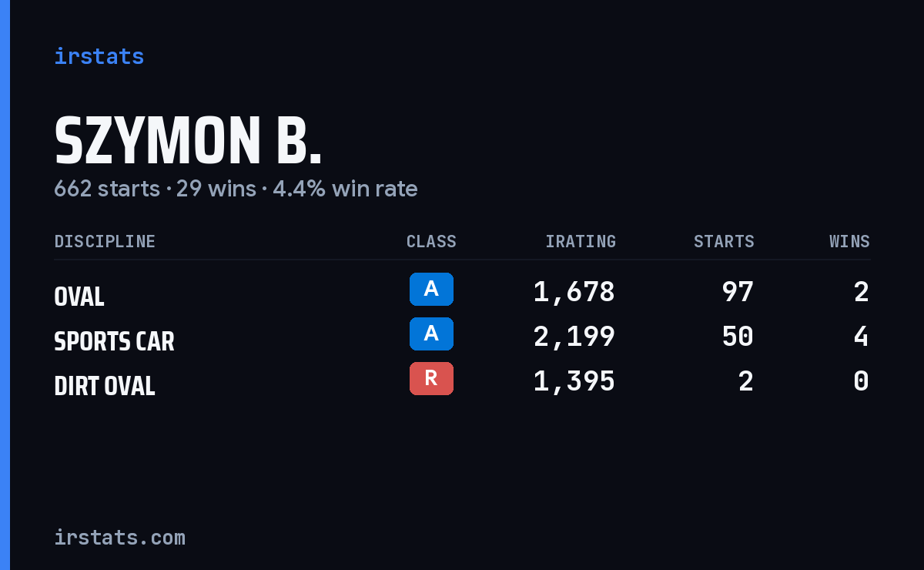Select the SZYMON B. driver name heading

tap(188, 141)
